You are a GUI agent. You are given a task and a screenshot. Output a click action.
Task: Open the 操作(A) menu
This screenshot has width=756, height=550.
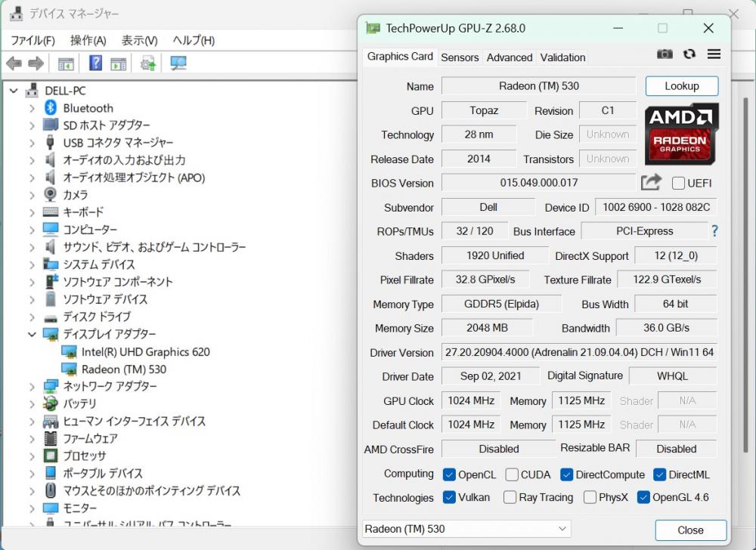pyautogui.click(x=88, y=40)
